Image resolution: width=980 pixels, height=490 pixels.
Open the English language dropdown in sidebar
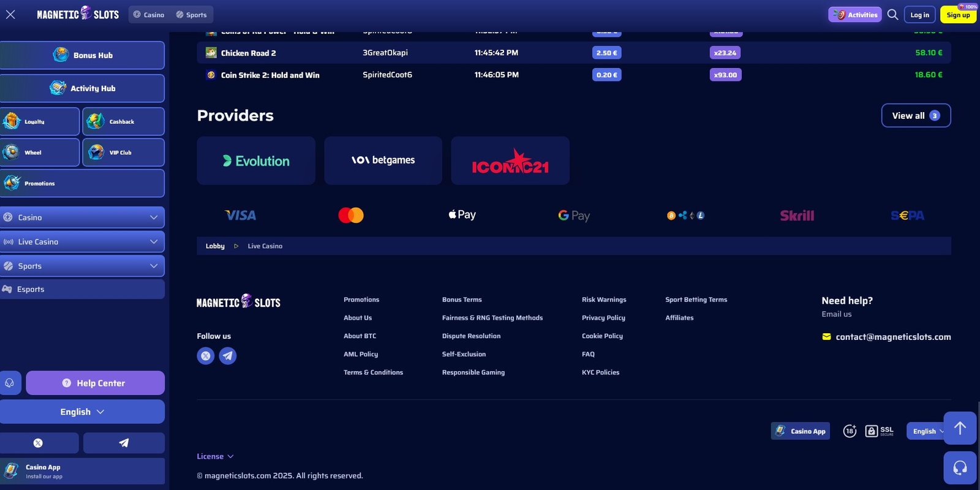point(82,412)
